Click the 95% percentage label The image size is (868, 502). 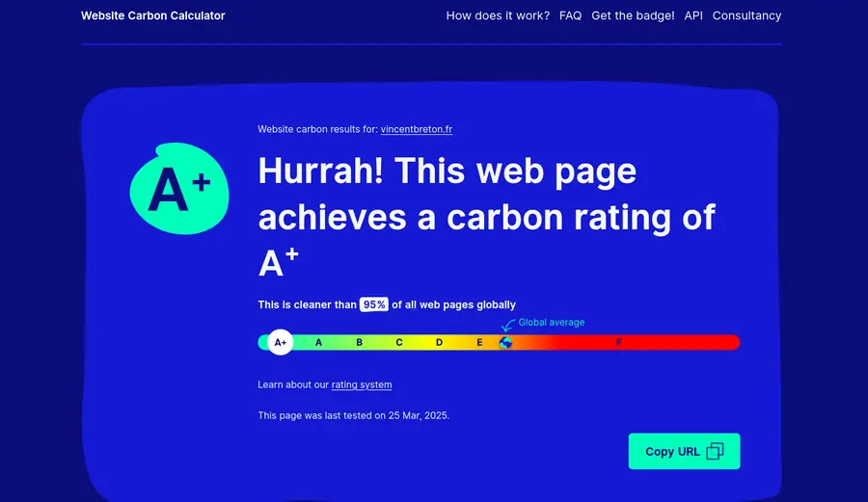[x=373, y=304]
